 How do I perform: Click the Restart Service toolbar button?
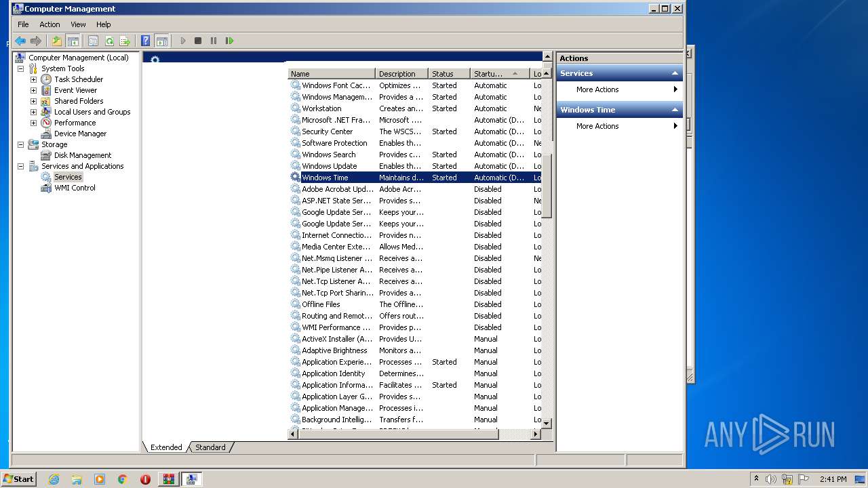click(x=230, y=41)
